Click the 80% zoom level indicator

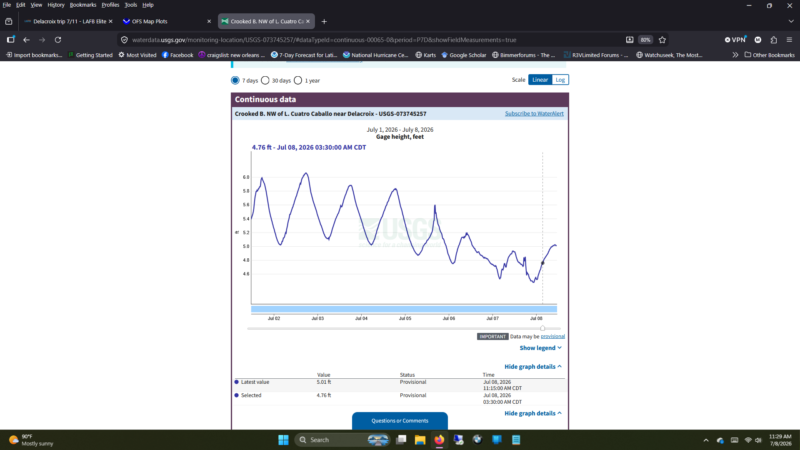tap(645, 40)
